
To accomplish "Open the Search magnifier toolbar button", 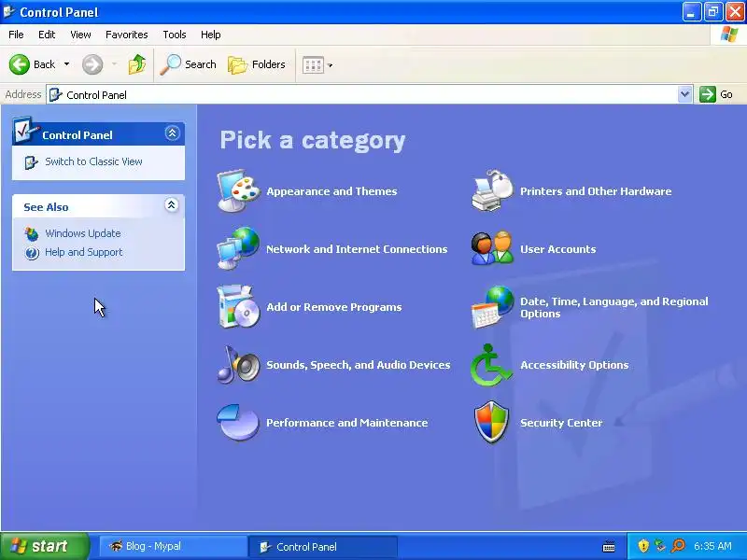I will [x=188, y=64].
